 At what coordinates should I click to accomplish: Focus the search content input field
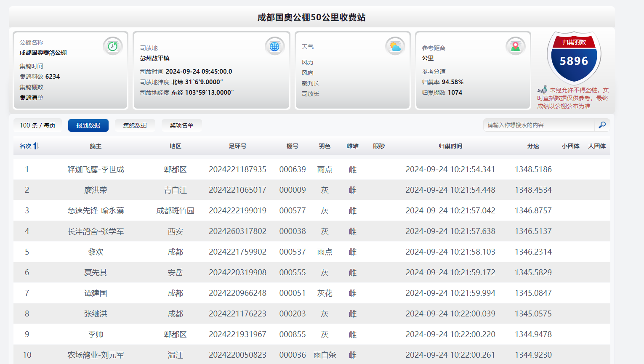tap(539, 125)
